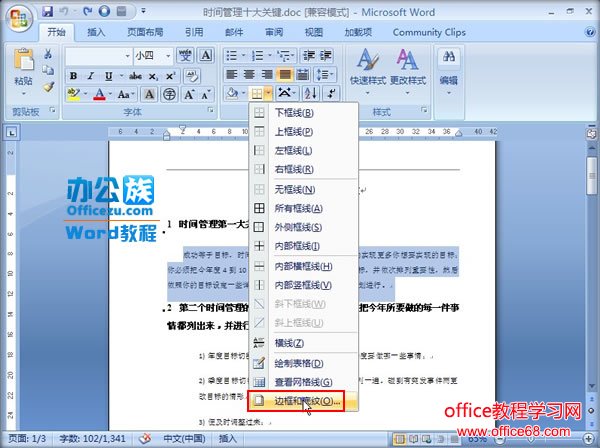Viewport: 600px width, 448px height.
Task: Toggle subscript formatting
Action: (x=153, y=76)
